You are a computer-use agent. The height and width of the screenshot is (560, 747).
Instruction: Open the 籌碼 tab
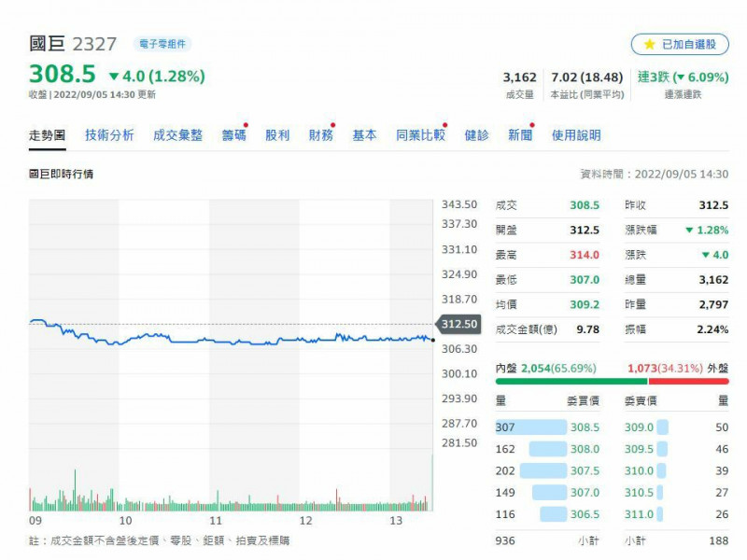click(x=233, y=135)
